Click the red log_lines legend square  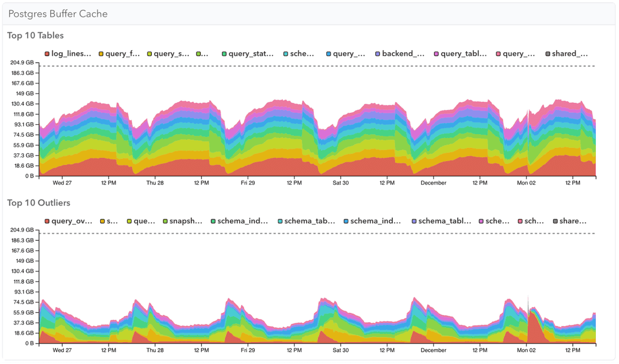47,53
